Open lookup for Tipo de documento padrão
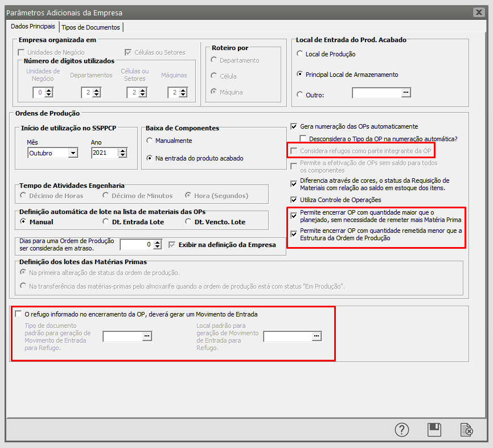This screenshot has width=493, height=448. [x=147, y=336]
